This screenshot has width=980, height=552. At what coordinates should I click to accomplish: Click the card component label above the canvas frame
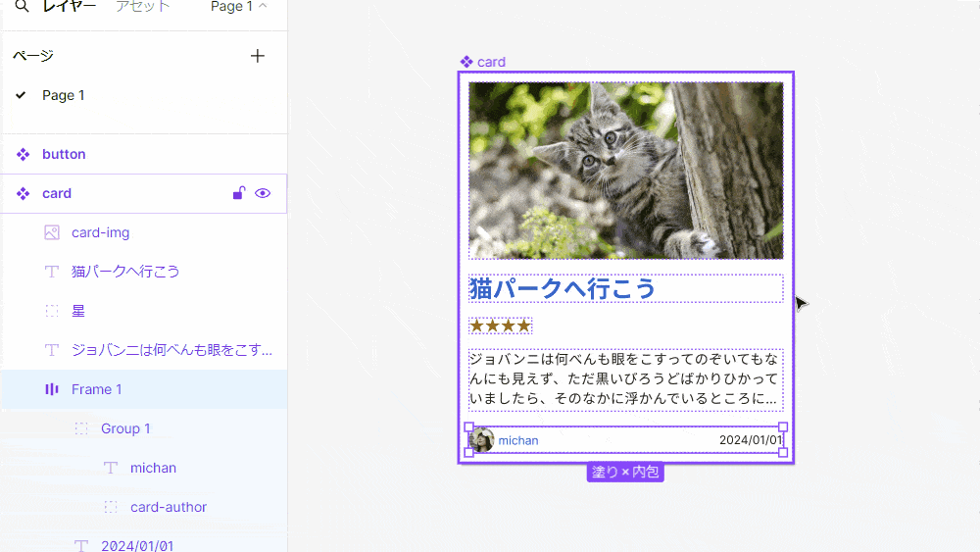(x=491, y=62)
